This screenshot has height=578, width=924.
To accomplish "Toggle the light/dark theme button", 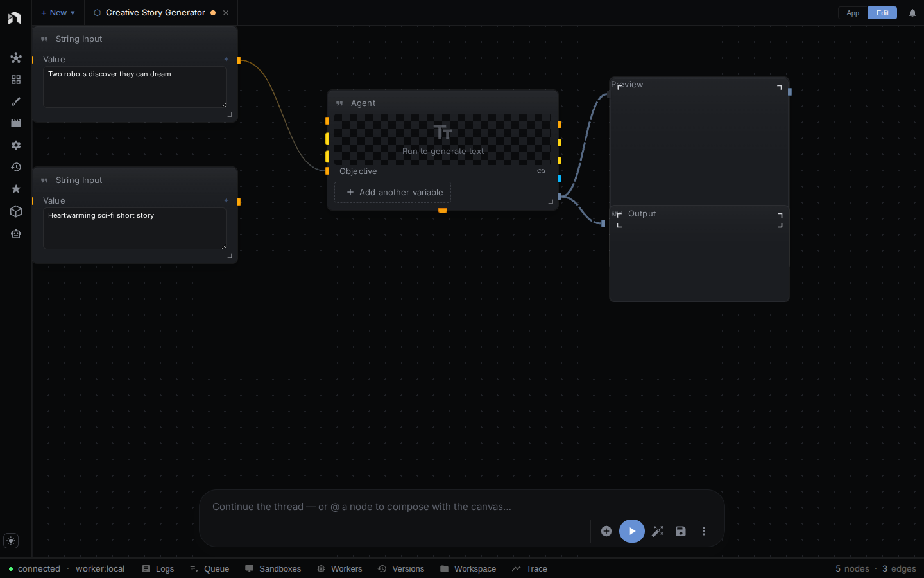I will pyautogui.click(x=11, y=541).
